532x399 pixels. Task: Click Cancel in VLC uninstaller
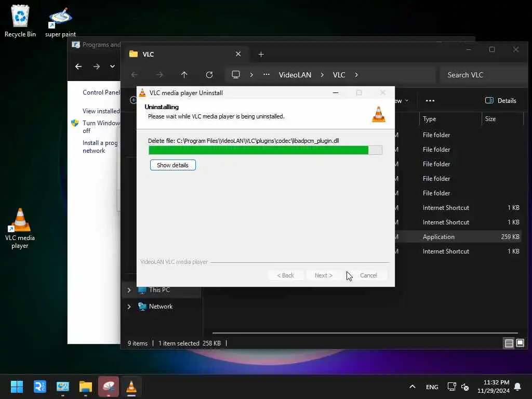(368, 275)
